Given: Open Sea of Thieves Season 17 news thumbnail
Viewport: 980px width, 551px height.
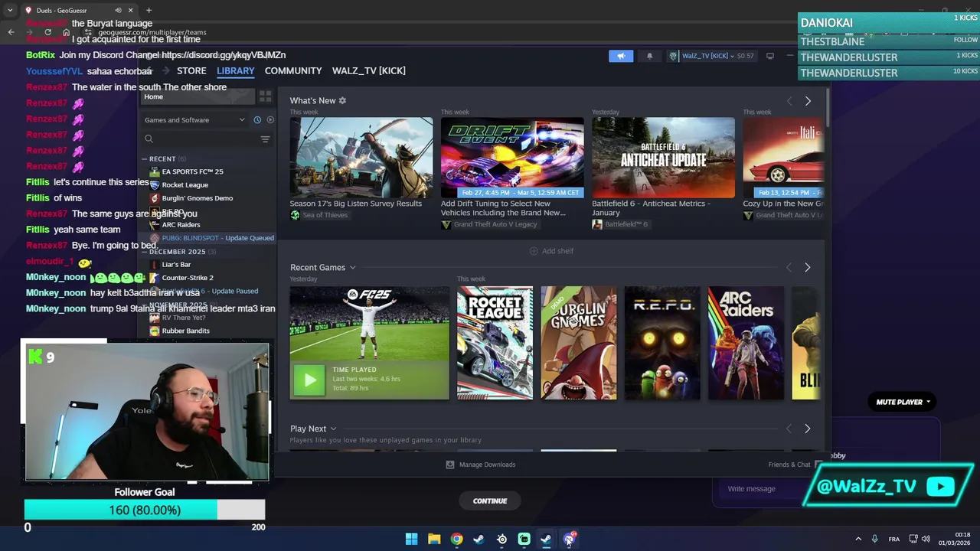Looking at the screenshot, I should point(361,158).
